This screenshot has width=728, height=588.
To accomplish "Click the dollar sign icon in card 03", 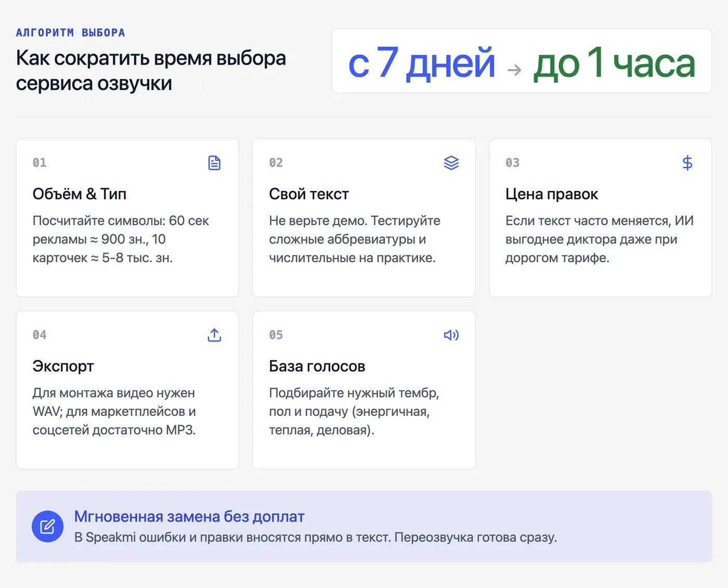I will point(687,163).
